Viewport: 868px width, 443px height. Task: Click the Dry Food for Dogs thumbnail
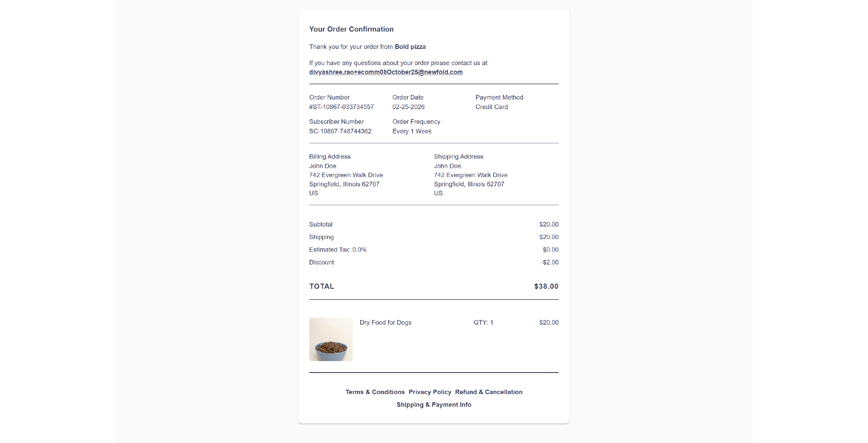[x=331, y=339]
